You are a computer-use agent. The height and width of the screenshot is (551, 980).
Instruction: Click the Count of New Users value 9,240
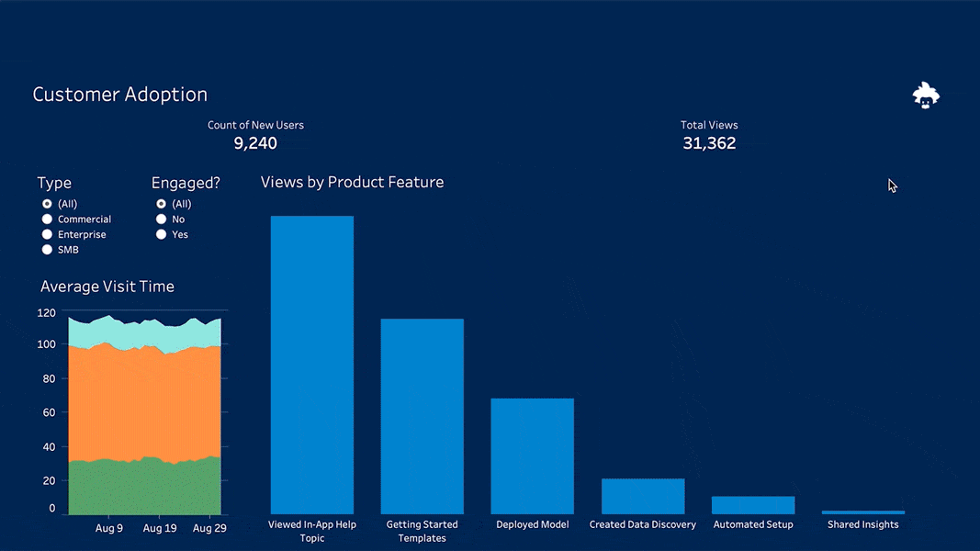pos(255,143)
